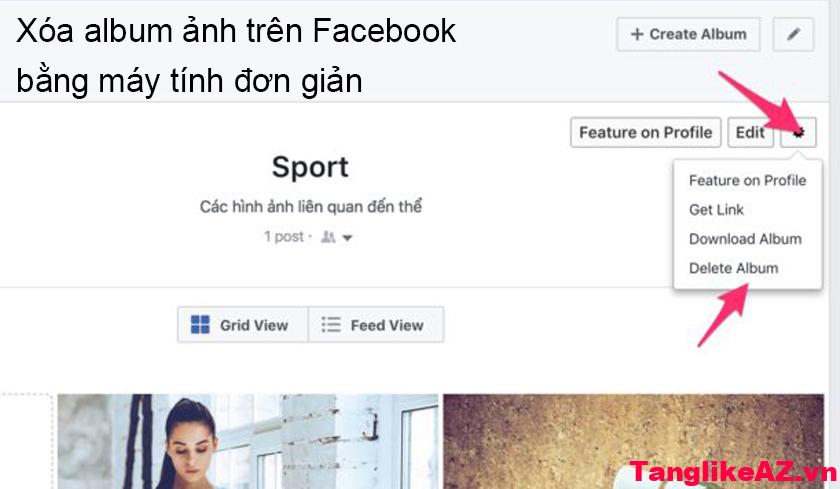Choose Get Link from the menu
The height and width of the screenshot is (489, 840).
coord(716,210)
